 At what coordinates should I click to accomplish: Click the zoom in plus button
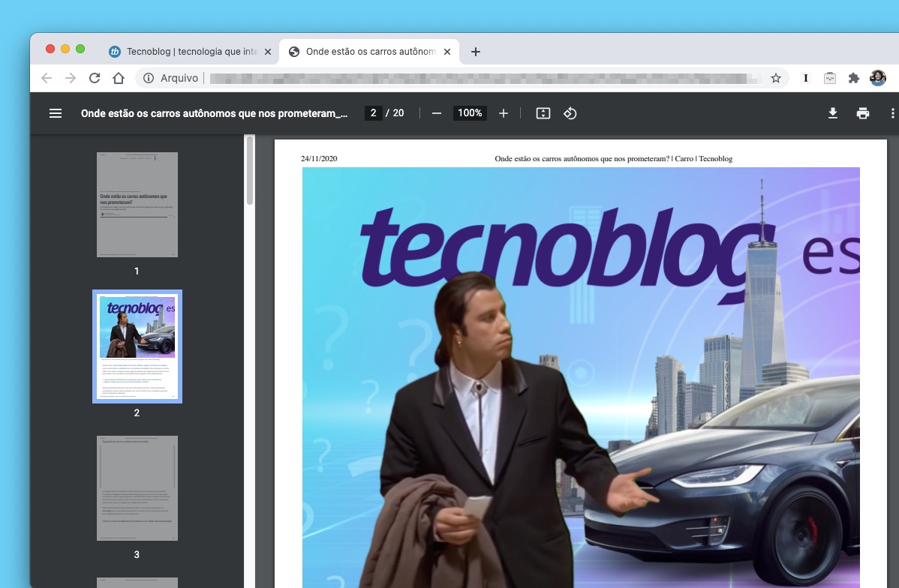pyautogui.click(x=504, y=113)
